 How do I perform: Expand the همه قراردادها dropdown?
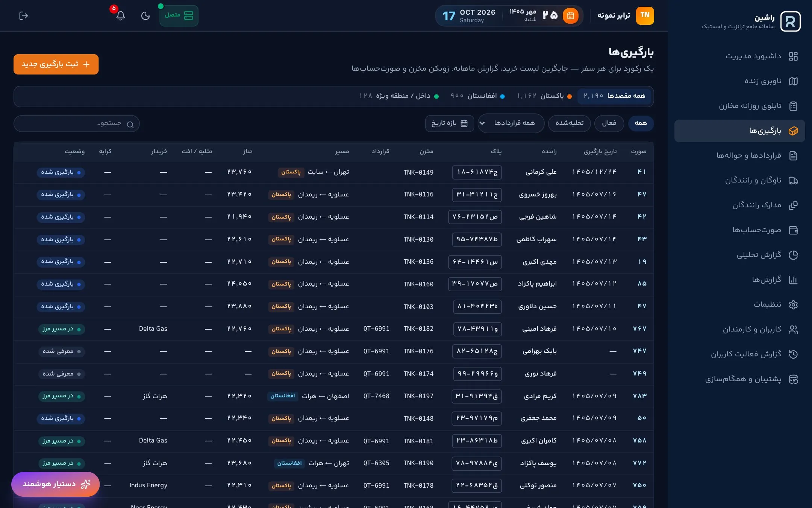(x=511, y=123)
